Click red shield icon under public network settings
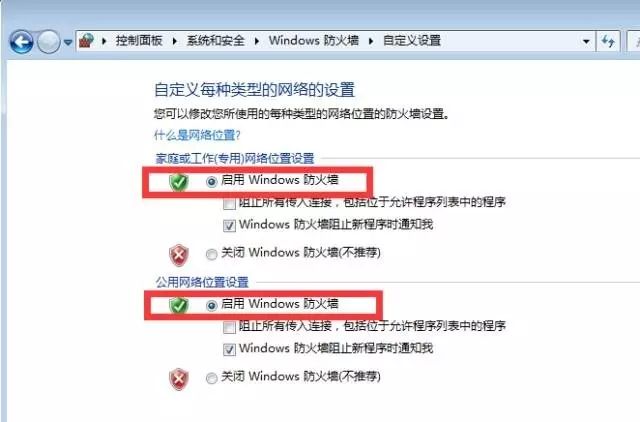640x422 pixels. pyautogui.click(x=179, y=378)
